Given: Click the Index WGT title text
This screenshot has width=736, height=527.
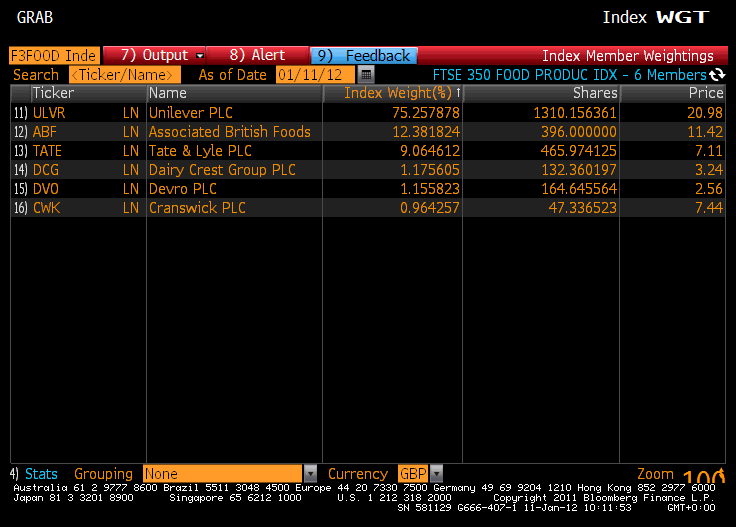Looking at the screenshot, I should point(656,17).
